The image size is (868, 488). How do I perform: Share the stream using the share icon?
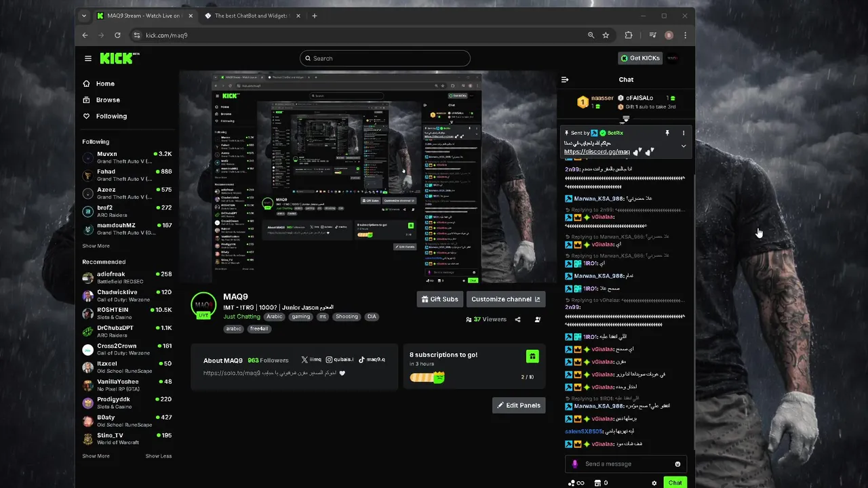point(517,319)
